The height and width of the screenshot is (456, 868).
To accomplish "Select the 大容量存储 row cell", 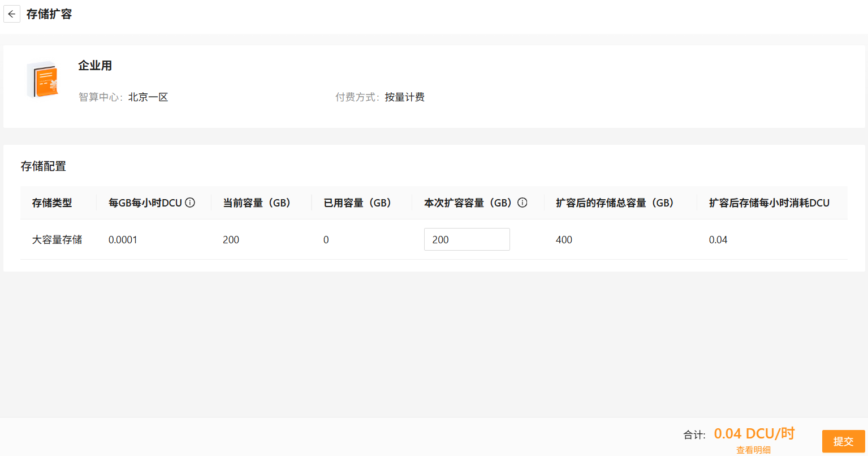I will [x=57, y=240].
